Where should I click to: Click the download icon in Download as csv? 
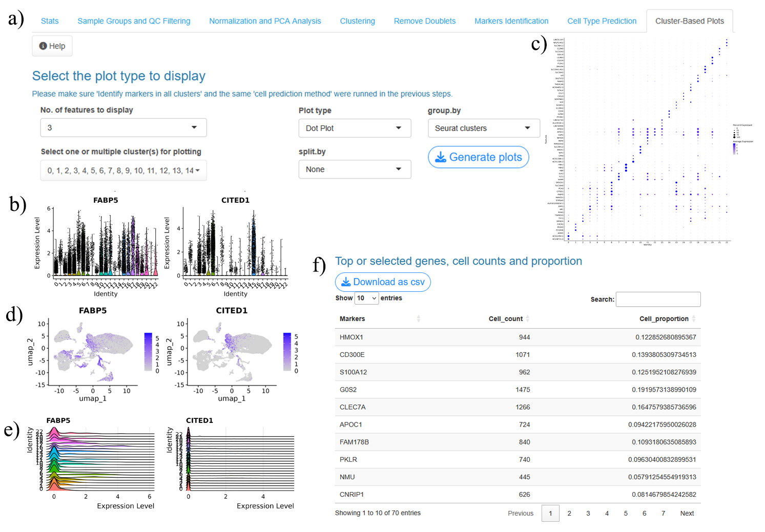[x=346, y=282]
